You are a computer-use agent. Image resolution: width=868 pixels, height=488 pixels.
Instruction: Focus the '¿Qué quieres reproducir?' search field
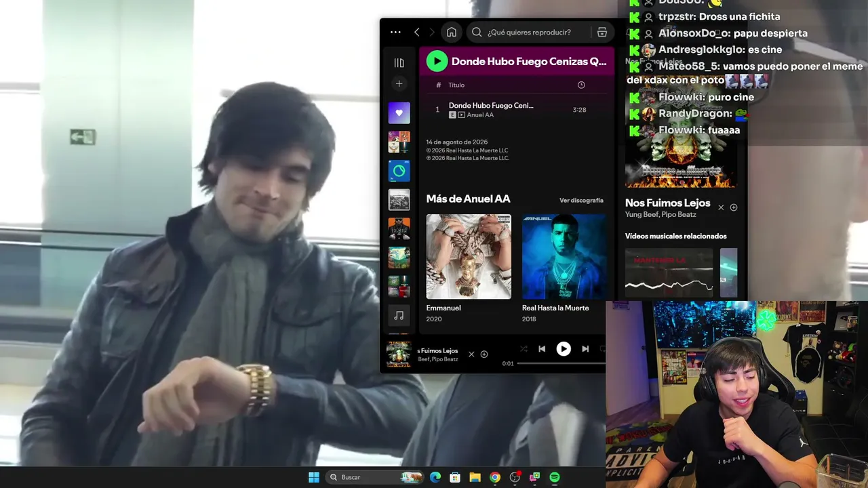coord(530,32)
